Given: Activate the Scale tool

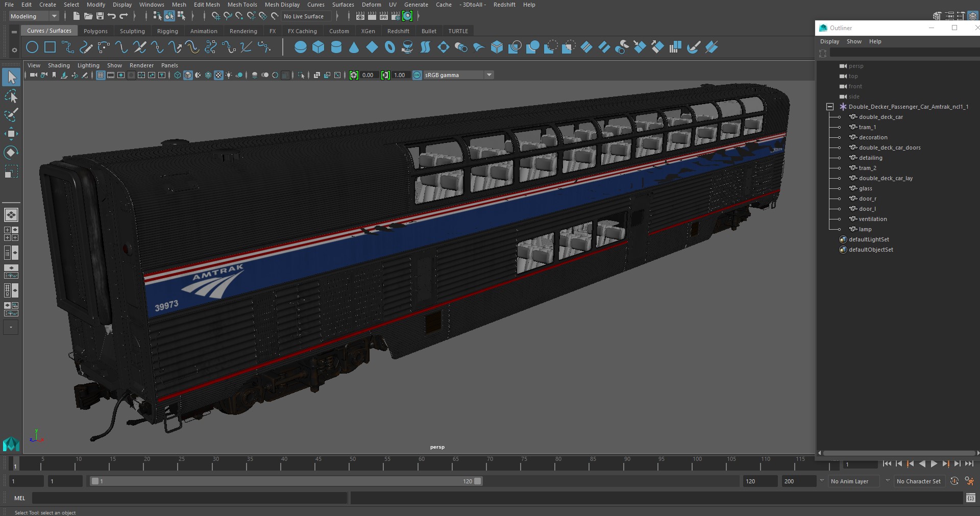Looking at the screenshot, I should (x=11, y=171).
